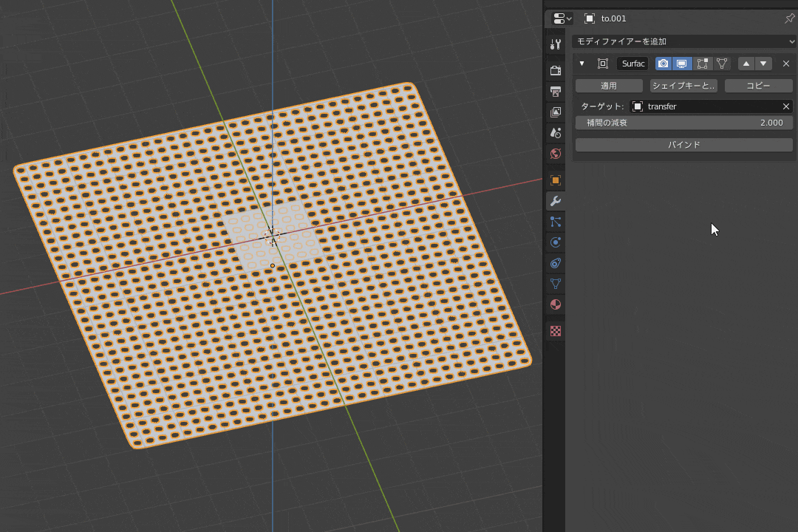This screenshot has height=532, width=798.
Task: Move the modifier up in the stack
Action: [x=746, y=64]
